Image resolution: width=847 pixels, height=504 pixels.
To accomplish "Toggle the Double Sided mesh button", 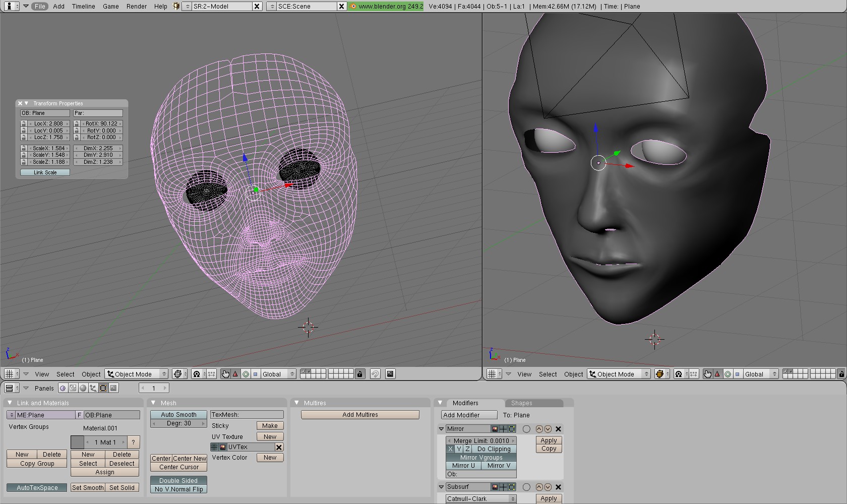I will click(x=178, y=480).
